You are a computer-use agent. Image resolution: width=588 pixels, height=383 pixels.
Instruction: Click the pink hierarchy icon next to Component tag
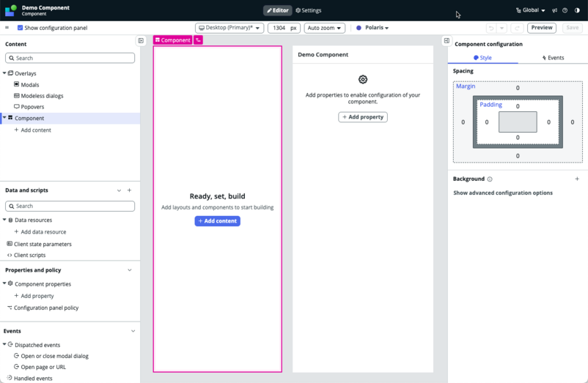[199, 40]
